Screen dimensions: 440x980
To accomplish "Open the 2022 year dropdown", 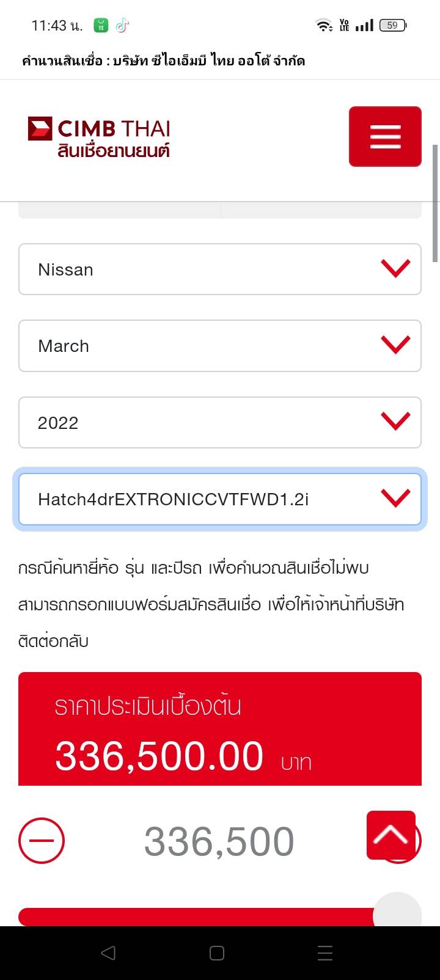I will (x=220, y=423).
